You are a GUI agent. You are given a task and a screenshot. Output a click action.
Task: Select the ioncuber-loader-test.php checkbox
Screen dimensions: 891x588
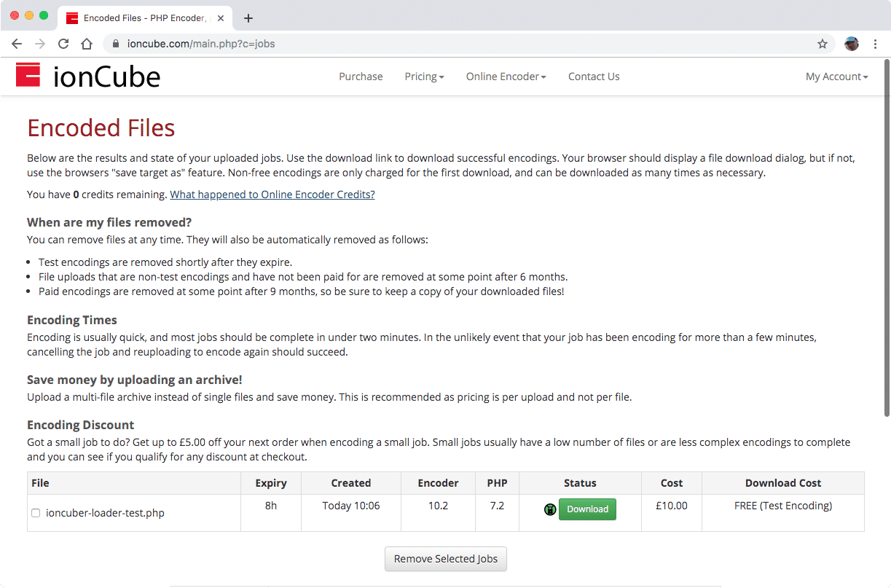36,513
